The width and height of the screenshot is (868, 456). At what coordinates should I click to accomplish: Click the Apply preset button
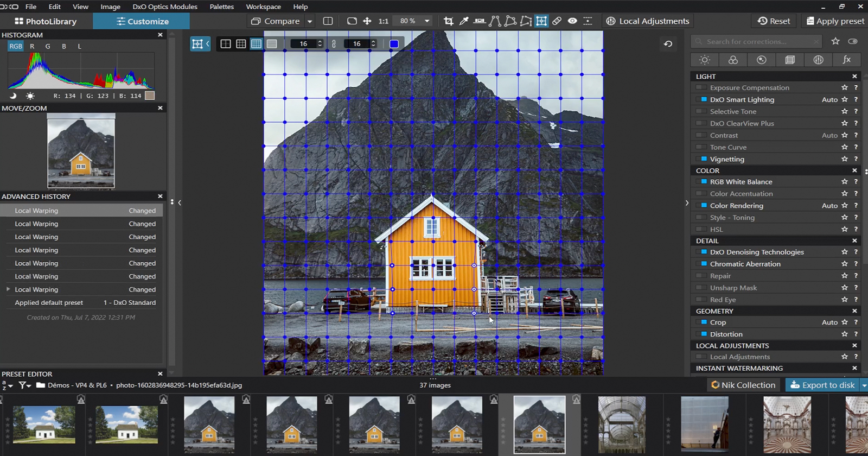835,21
